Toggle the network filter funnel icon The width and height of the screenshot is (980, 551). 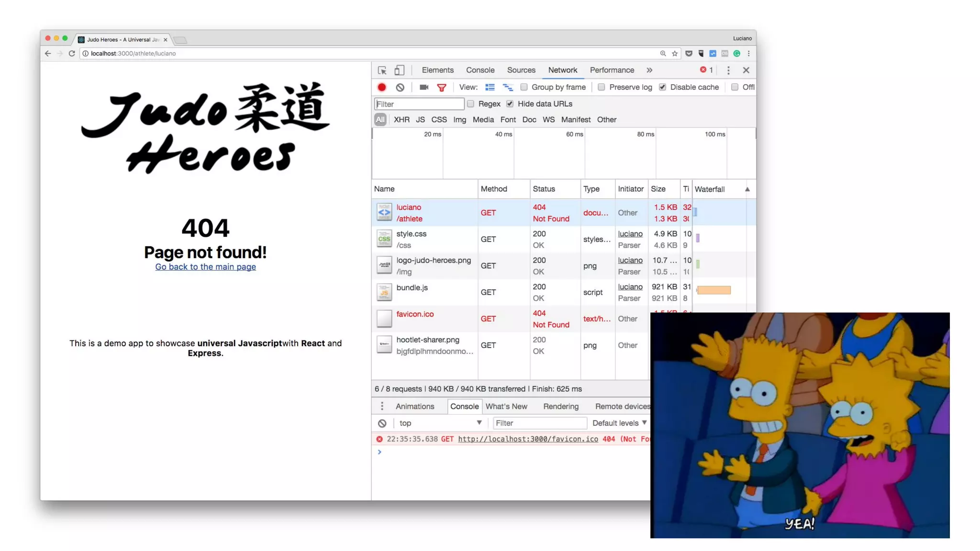point(441,87)
